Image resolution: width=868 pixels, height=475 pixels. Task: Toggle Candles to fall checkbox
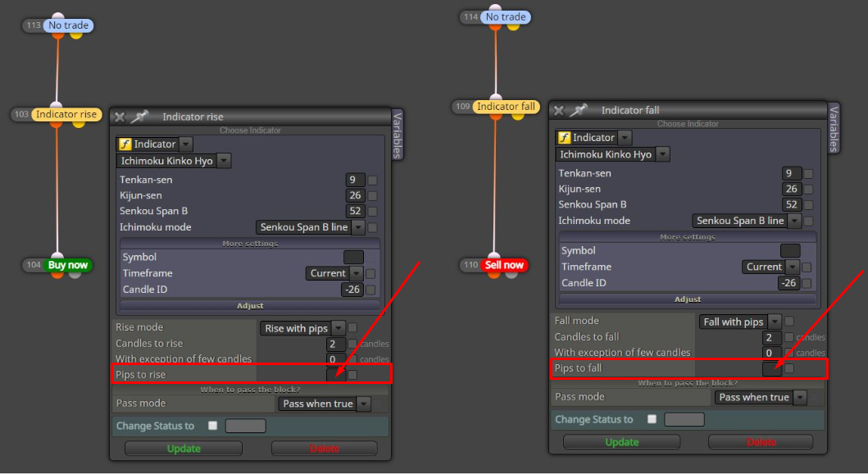(789, 337)
